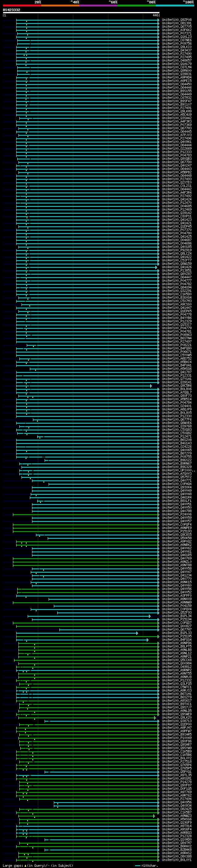This screenshot has height=868, width=197.
Task: Select label UniRef100_P12329
Action: [176, 321]
